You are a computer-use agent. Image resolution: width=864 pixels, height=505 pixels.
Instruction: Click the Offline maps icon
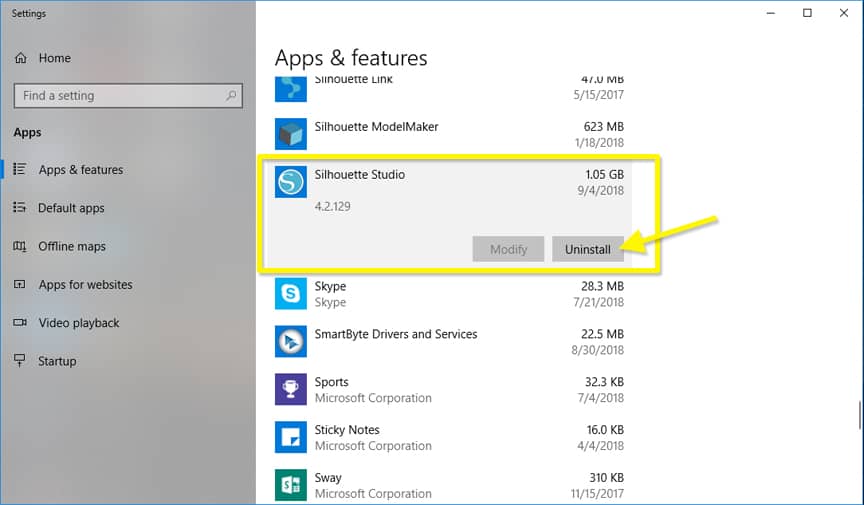19,246
